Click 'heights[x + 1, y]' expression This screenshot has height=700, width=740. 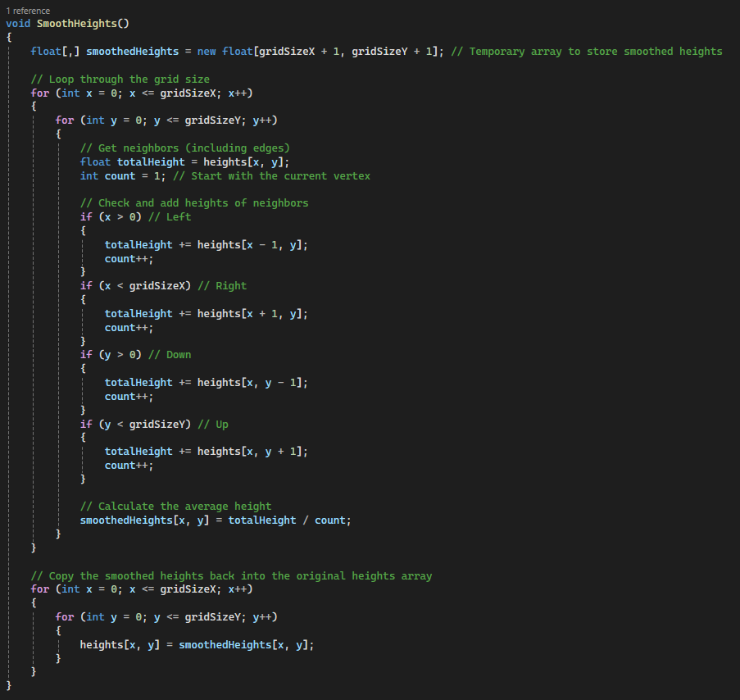(x=252, y=314)
